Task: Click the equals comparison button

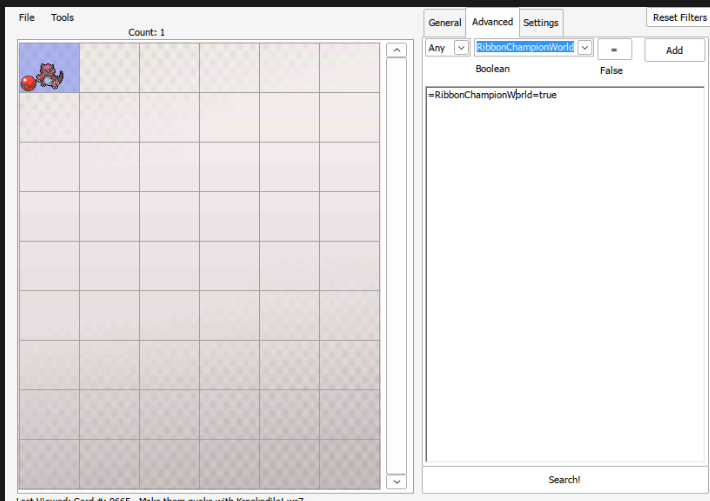Action: pyautogui.click(x=614, y=49)
